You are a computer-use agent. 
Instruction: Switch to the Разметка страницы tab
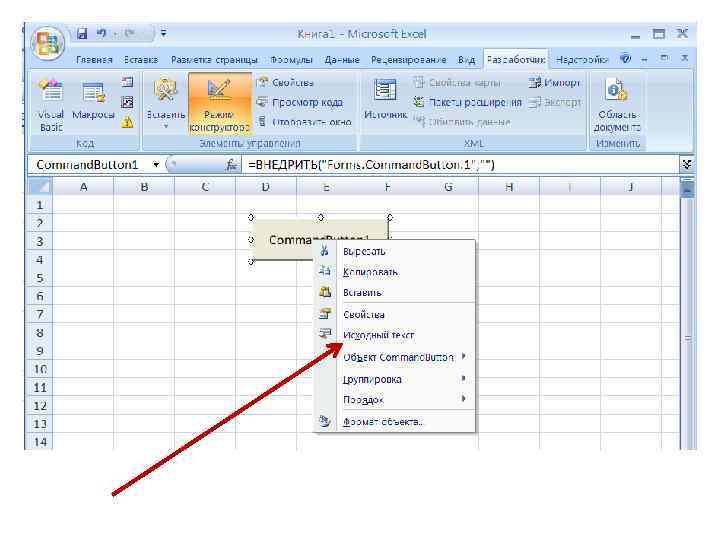214,60
